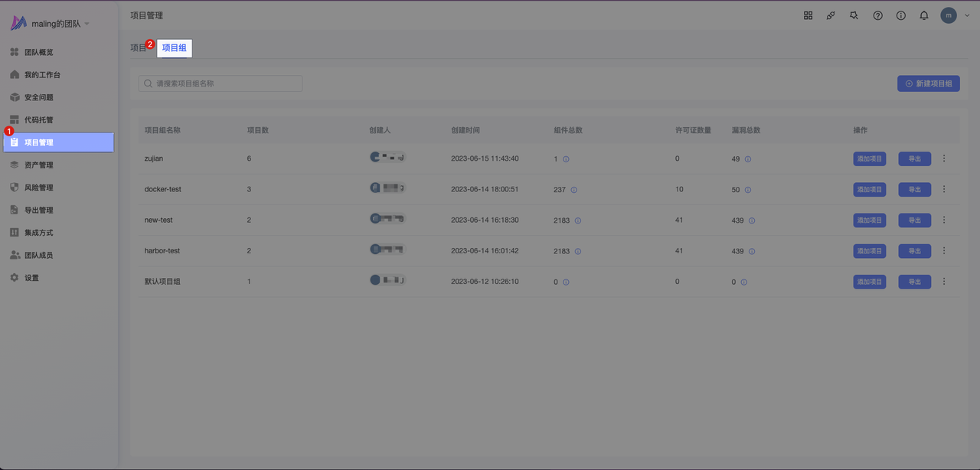
Task: Click the user avatar "m" icon
Action: 949,15
